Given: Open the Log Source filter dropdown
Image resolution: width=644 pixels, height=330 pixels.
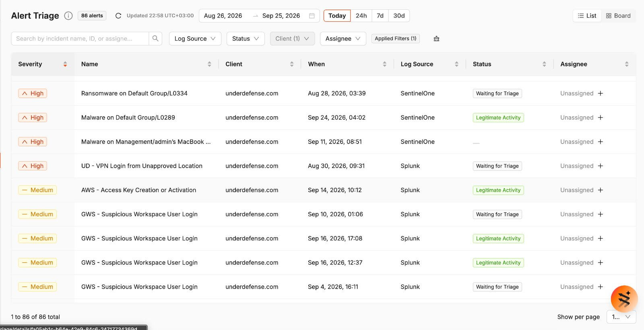Looking at the screenshot, I should (x=195, y=39).
